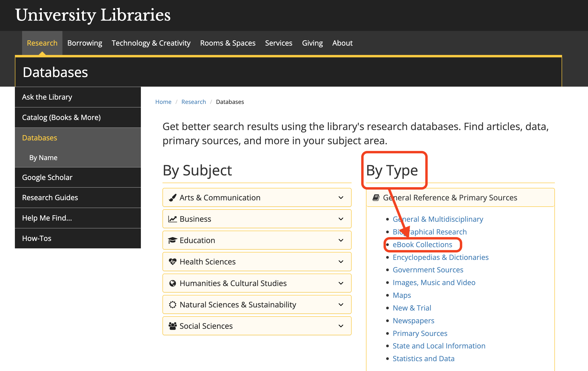Click the graduation cap icon beside Education
The image size is (588, 371).
172,240
